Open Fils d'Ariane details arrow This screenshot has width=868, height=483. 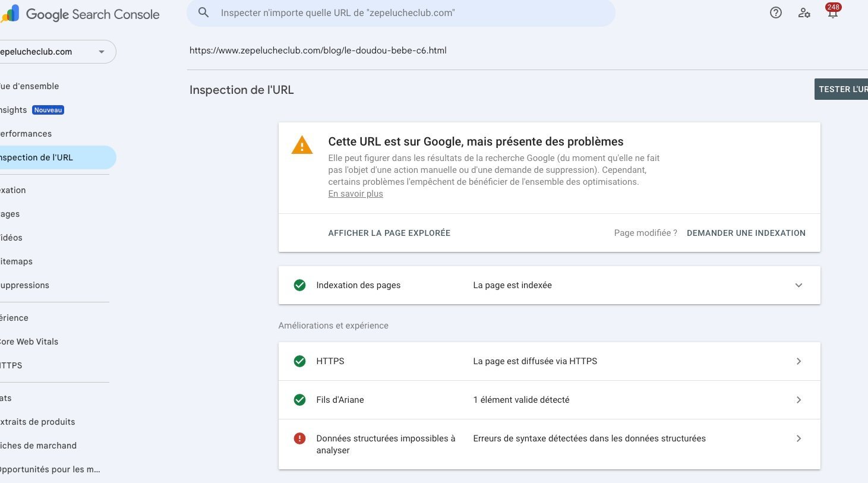click(x=798, y=400)
